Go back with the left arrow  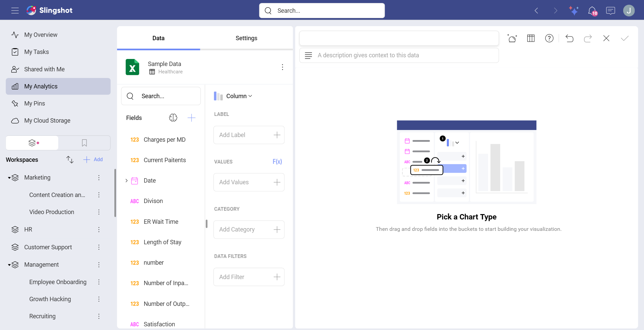coord(536,11)
